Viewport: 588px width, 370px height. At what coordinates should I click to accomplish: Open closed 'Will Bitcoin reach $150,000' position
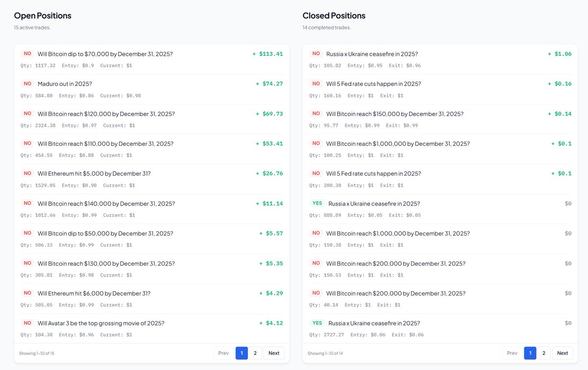pos(395,114)
